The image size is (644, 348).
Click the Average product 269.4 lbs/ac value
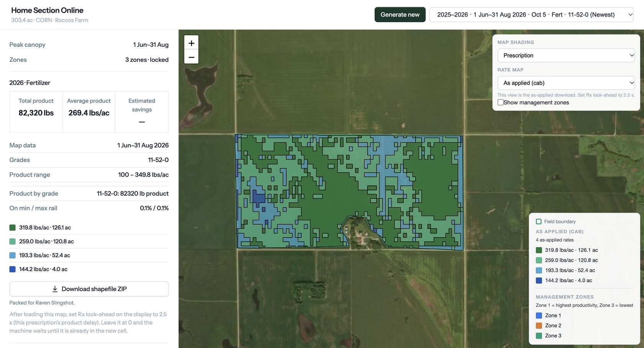coord(89,113)
